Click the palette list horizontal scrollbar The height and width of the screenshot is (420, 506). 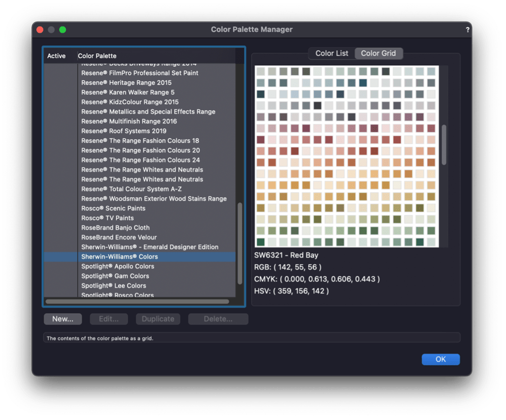[137, 302]
